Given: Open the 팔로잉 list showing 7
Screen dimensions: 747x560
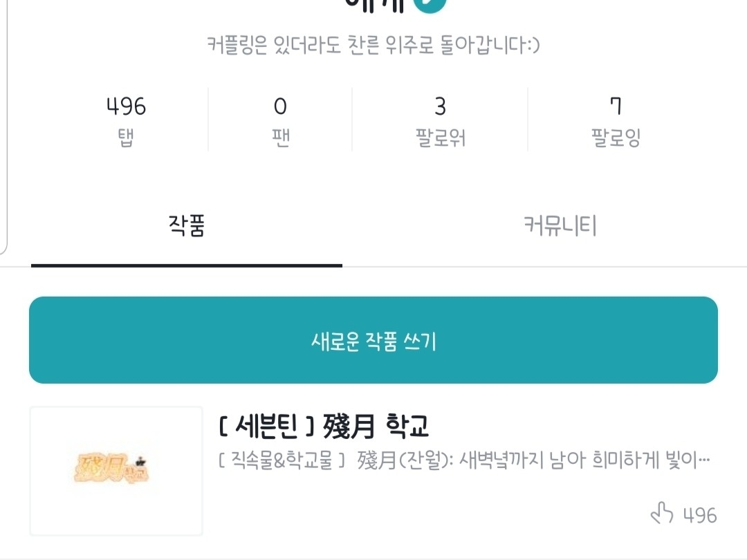Looking at the screenshot, I should (616, 106).
